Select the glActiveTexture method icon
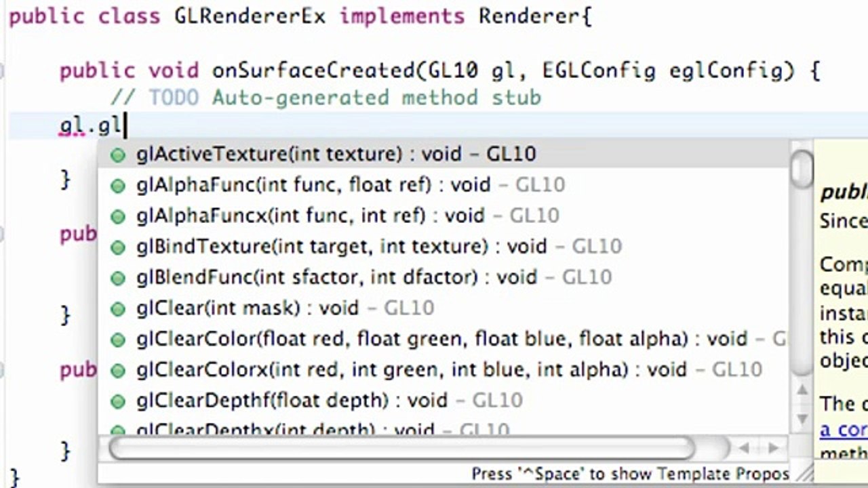Viewport: 868px width, 488px height. point(118,155)
